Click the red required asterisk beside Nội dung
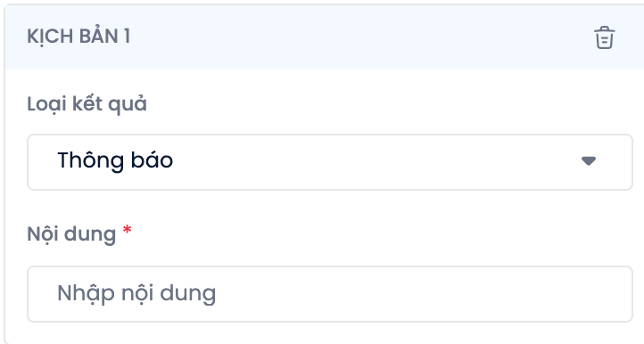This screenshot has width=644, height=344. 128,230
